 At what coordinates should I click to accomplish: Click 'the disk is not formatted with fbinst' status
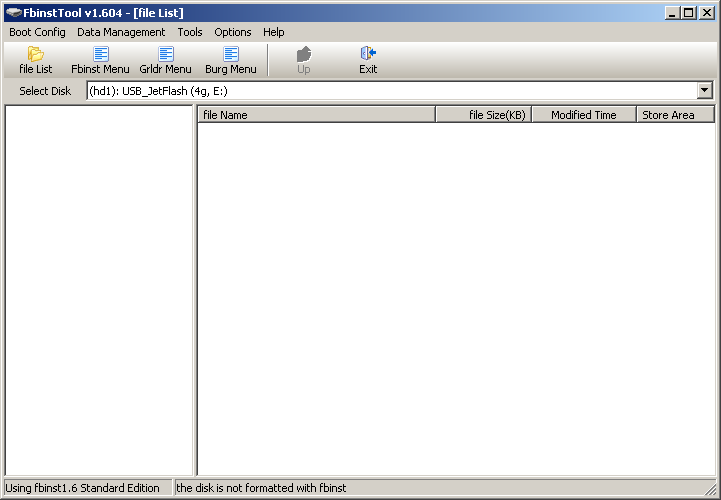point(261,488)
